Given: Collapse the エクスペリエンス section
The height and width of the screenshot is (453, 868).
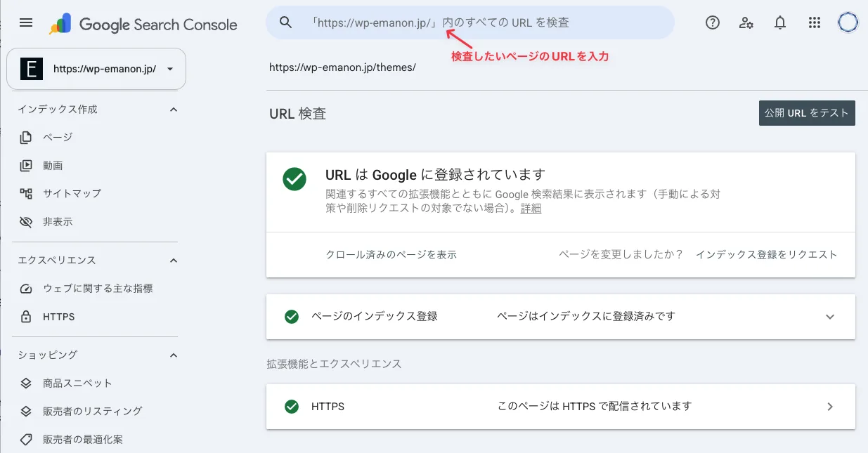Looking at the screenshot, I should [x=174, y=261].
